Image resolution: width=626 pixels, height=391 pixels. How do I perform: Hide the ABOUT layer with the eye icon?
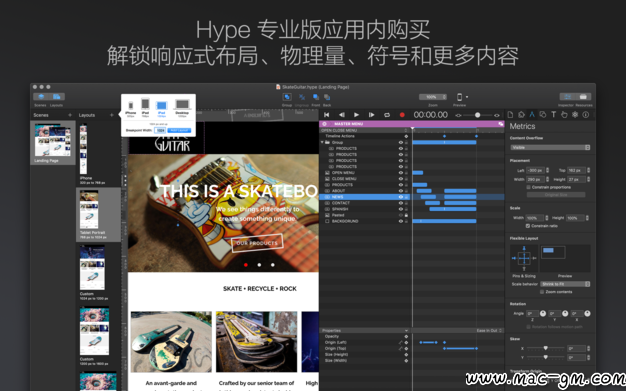[400, 191]
